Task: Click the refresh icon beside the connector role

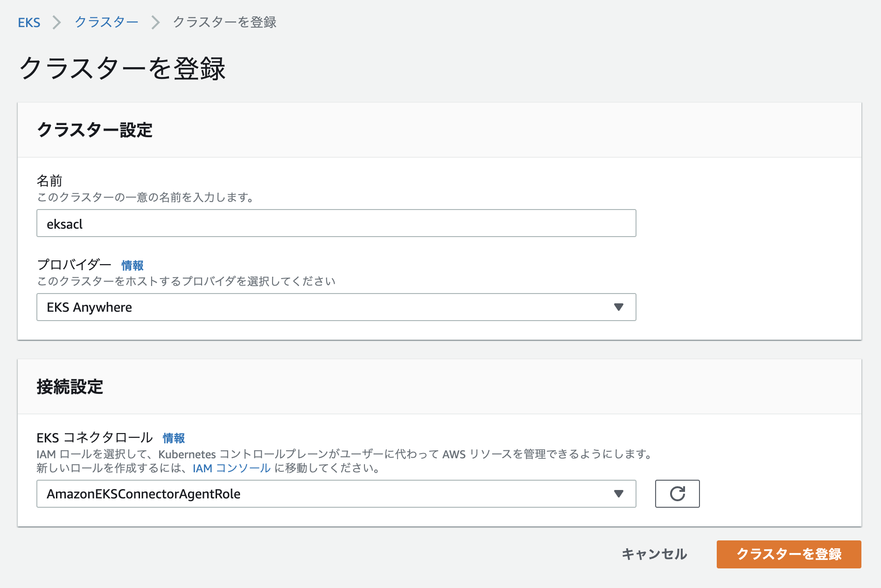Action: [677, 494]
